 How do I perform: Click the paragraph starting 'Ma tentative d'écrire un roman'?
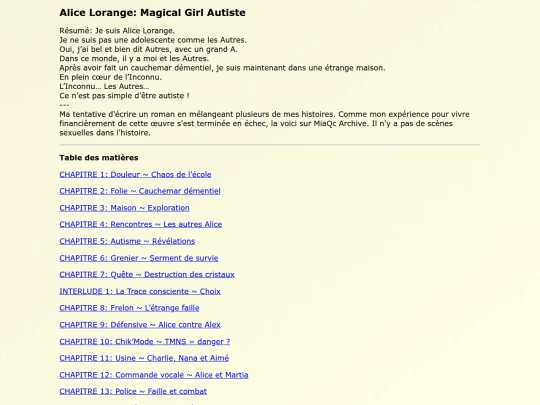click(264, 123)
